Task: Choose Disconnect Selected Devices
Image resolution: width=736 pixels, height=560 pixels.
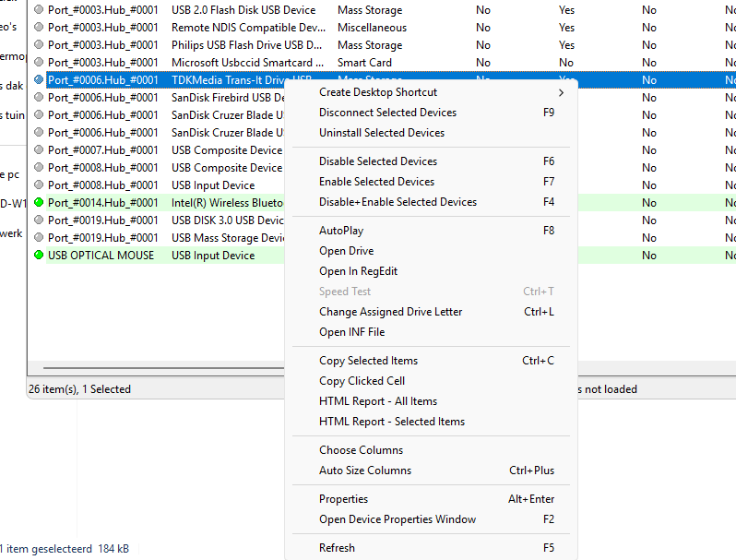Action: (431, 113)
